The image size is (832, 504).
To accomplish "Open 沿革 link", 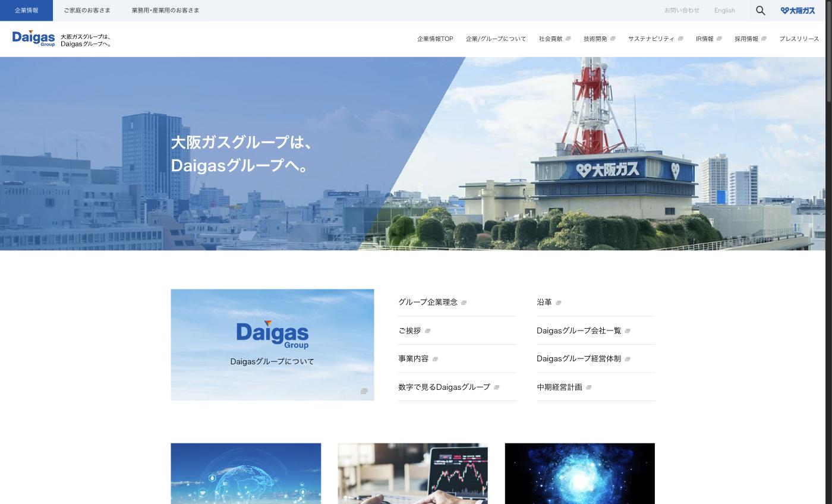I will tap(544, 302).
